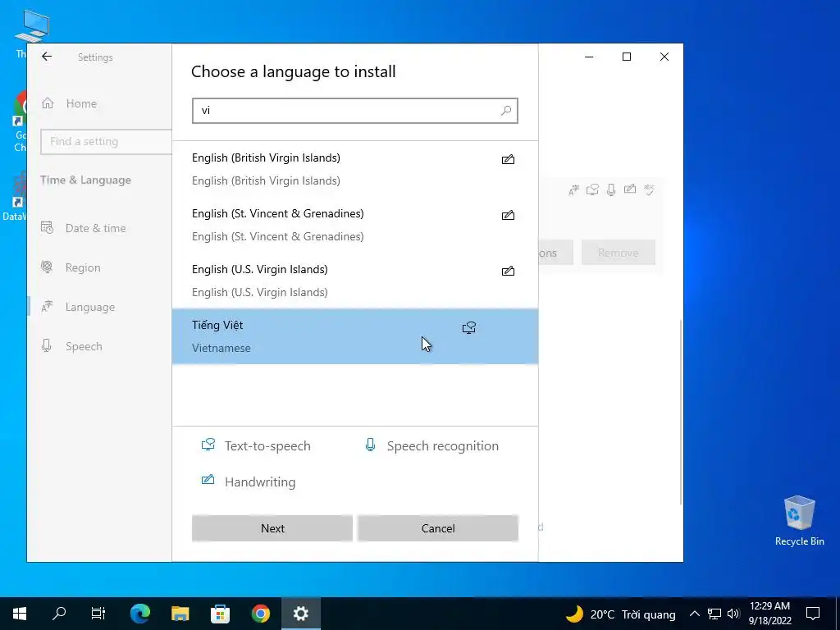The height and width of the screenshot is (630, 840).
Task: Click the Handwriting legend icon
Action: point(208,480)
